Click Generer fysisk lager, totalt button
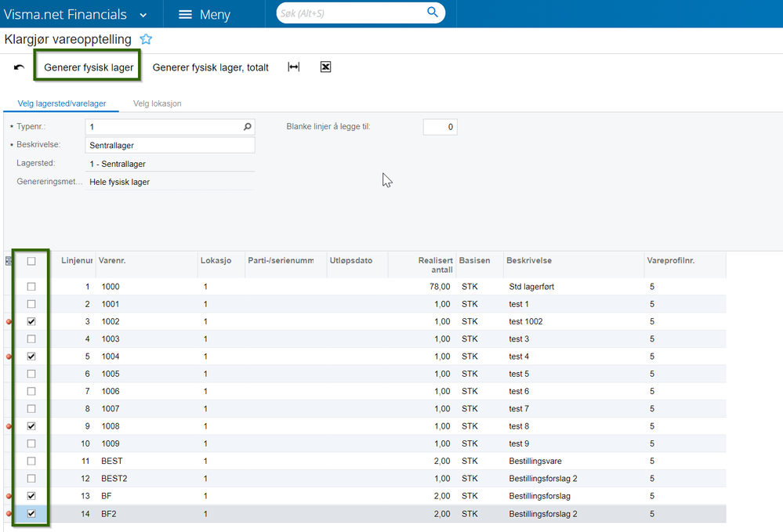 [x=210, y=67]
